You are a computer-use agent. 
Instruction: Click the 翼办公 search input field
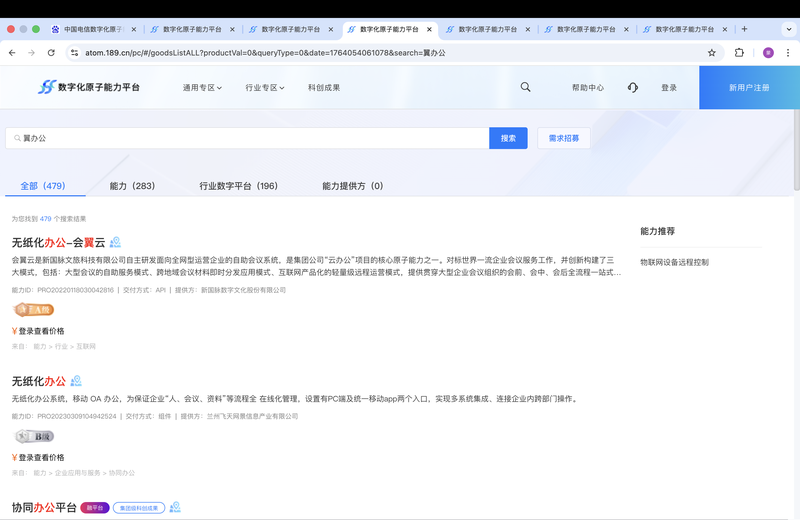250,138
